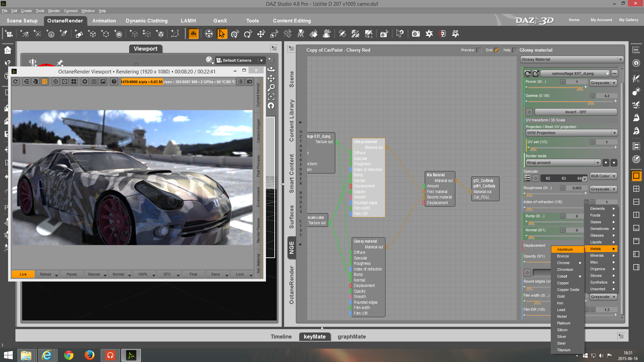This screenshot has width=644, height=362.
Task: Save a render snapshot with the camera icon
Action: click(250, 81)
